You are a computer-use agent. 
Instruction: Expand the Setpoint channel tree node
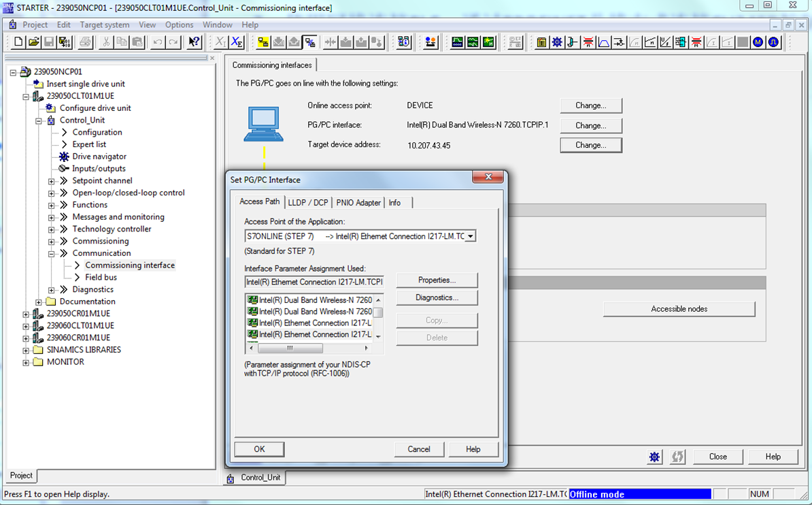pos(52,181)
